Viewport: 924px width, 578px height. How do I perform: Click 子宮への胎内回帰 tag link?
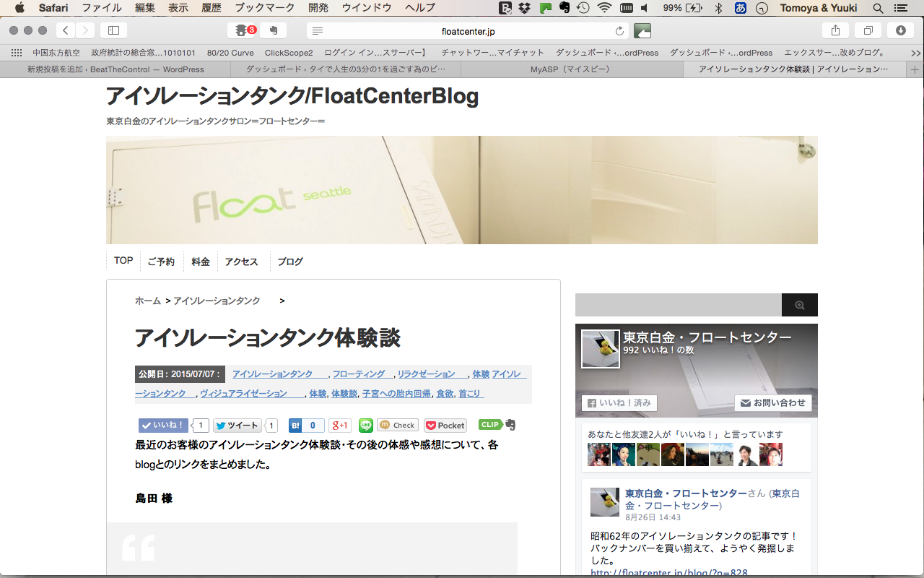click(x=396, y=394)
